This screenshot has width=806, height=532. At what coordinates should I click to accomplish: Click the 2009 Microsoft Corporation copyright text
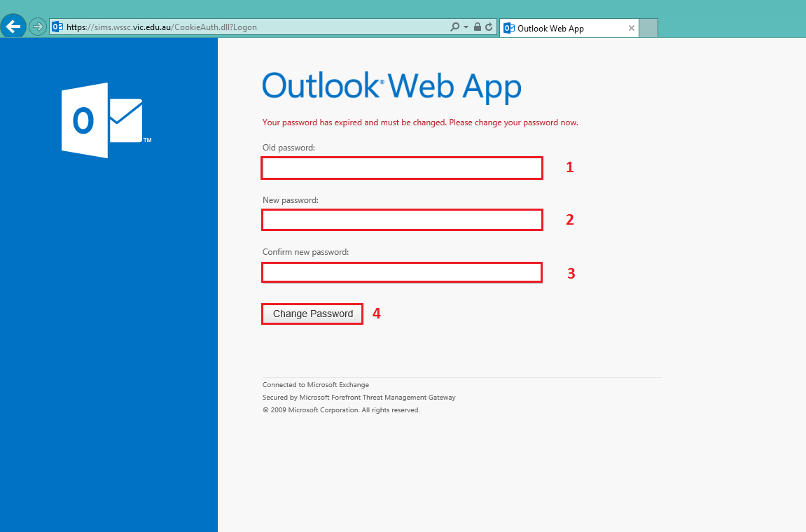[341, 410]
